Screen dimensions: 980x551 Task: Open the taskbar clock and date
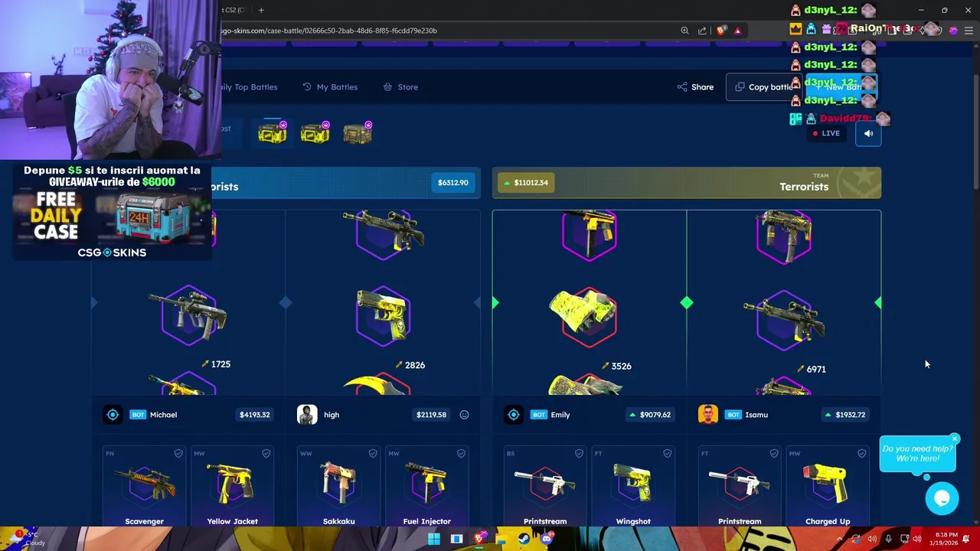coord(946,540)
